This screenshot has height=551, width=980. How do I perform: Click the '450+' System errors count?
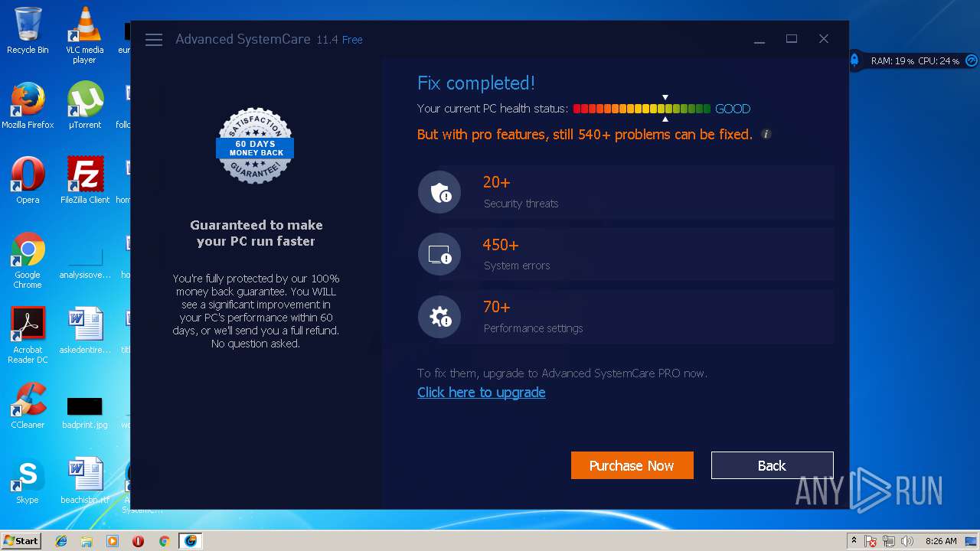pos(501,245)
